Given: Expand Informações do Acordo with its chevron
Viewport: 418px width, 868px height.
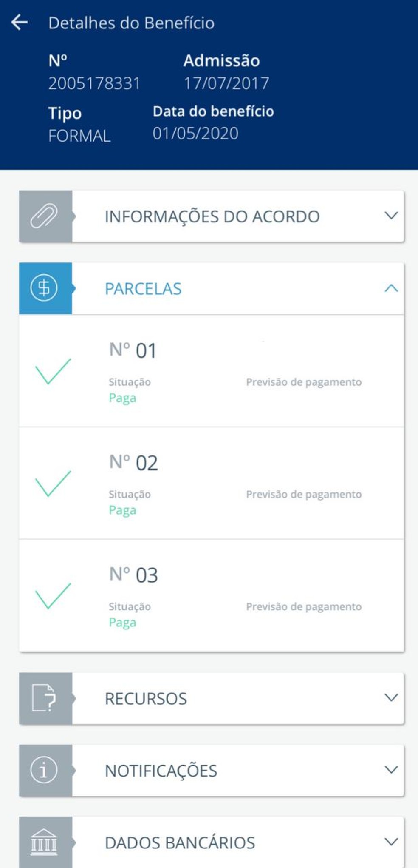Looking at the screenshot, I should [391, 216].
